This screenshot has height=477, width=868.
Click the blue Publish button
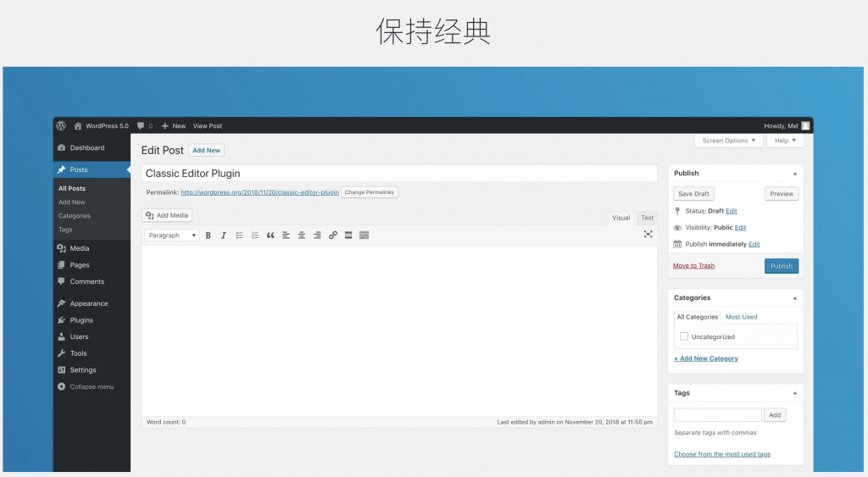point(781,266)
